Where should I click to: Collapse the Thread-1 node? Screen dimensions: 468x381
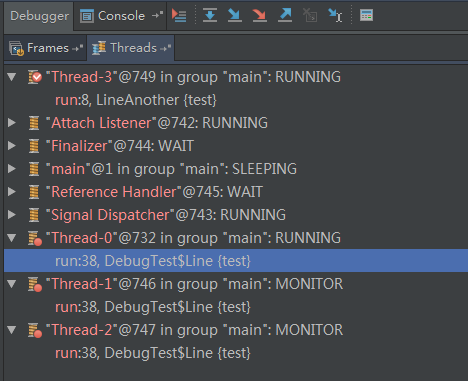click(12, 284)
